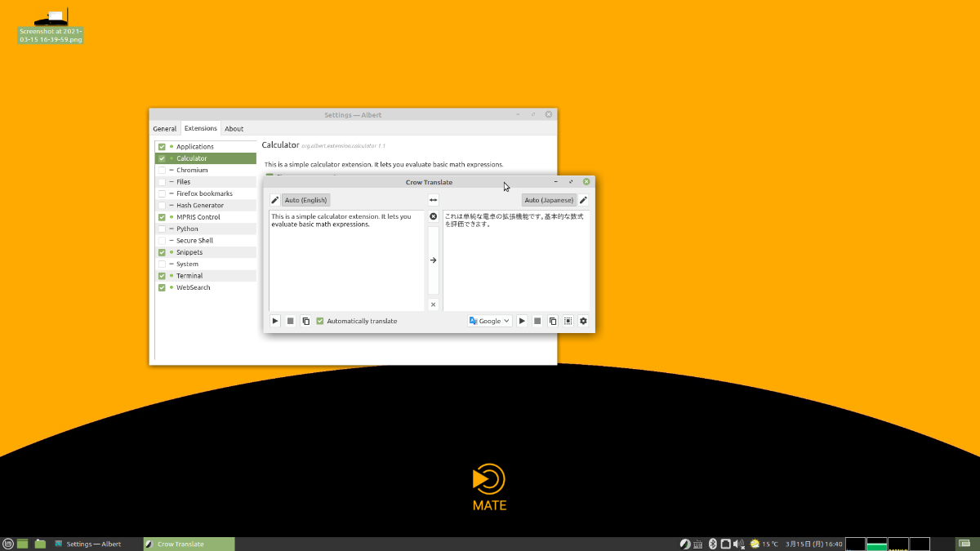Open About tab in Albert settings

point(234,128)
